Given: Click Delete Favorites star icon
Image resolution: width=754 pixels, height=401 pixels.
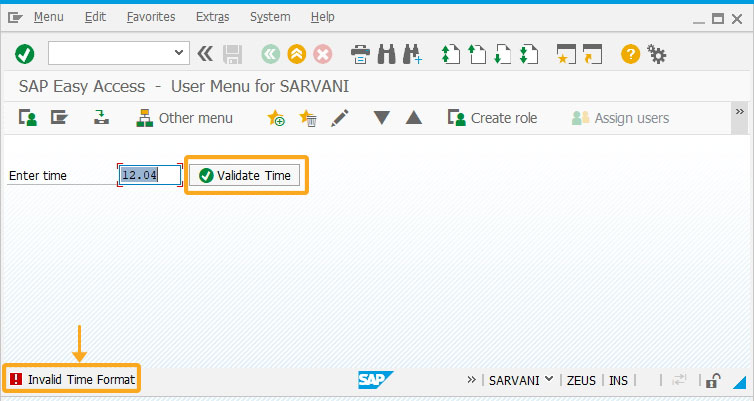Looking at the screenshot, I should (308, 118).
